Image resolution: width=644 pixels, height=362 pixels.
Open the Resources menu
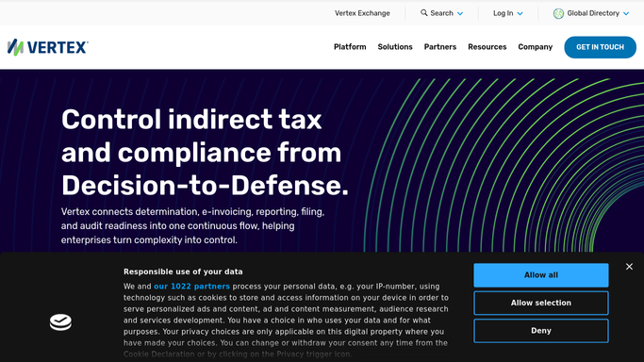coord(487,47)
